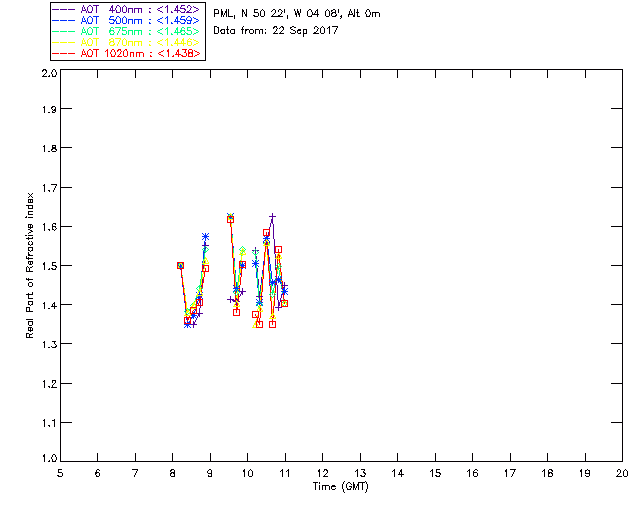The width and height of the screenshot is (640, 512).
Task: Click the x-axis tick label 6
Action: 98,473
